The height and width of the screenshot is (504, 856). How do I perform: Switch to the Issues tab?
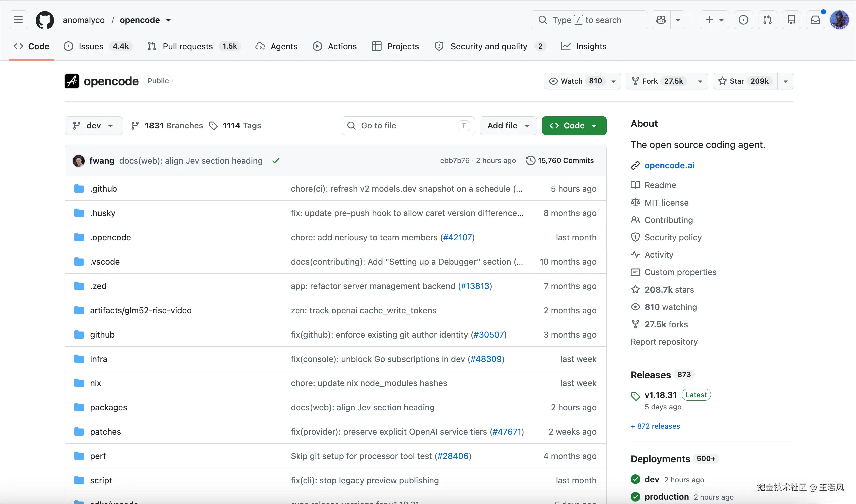[x=98, y=46]
